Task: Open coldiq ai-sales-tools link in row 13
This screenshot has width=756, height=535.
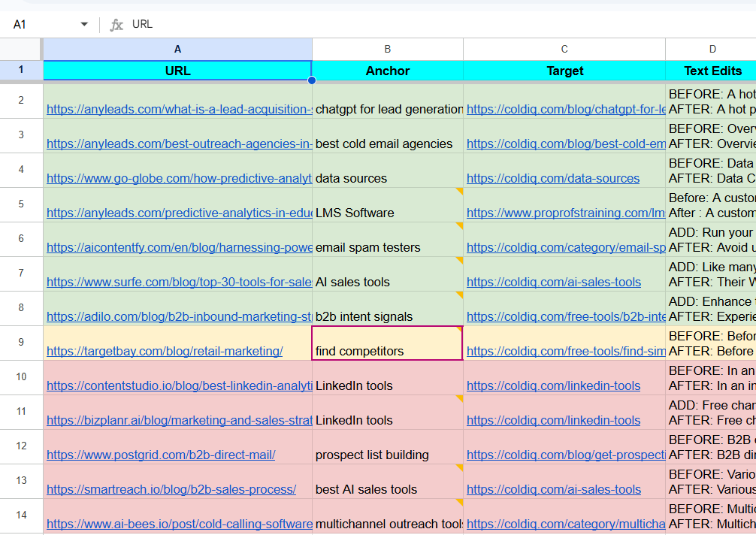Action: tap(554, 490)
